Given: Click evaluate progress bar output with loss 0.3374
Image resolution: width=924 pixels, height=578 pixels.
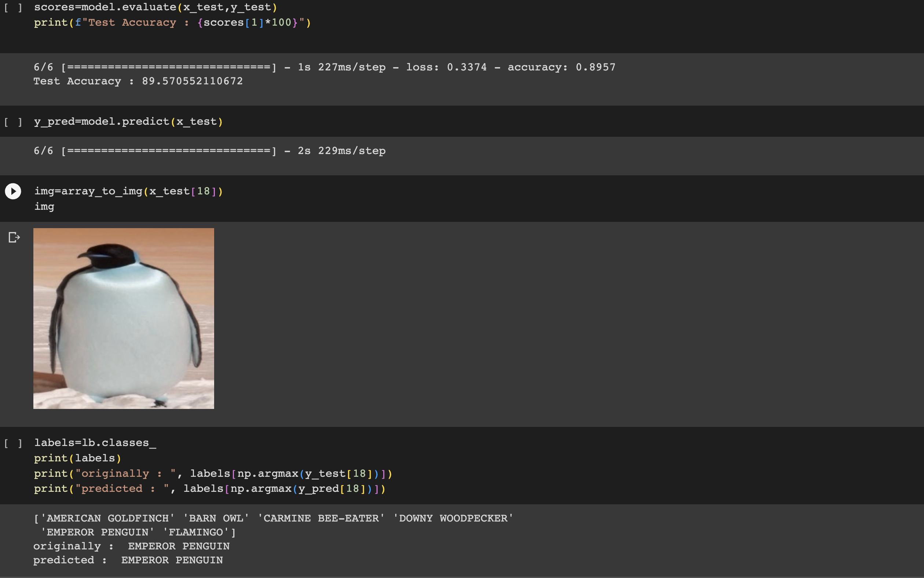Looking at the screenshot, I should [324, 67].
